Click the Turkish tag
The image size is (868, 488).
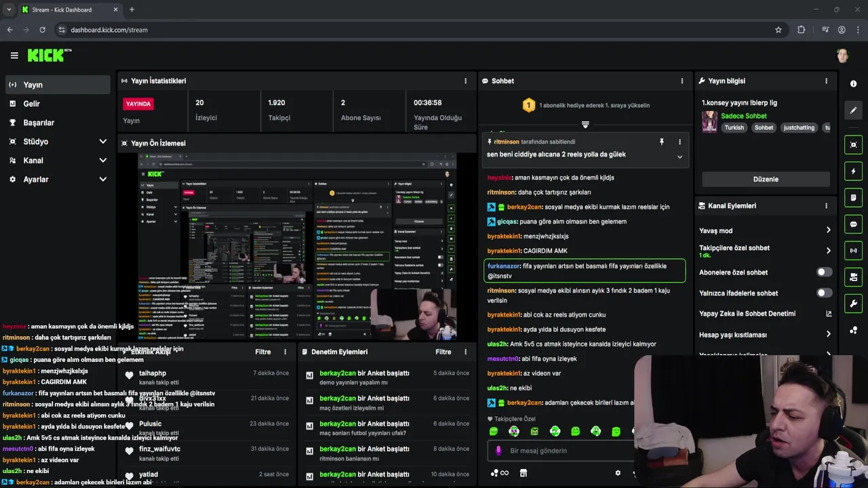734,127
